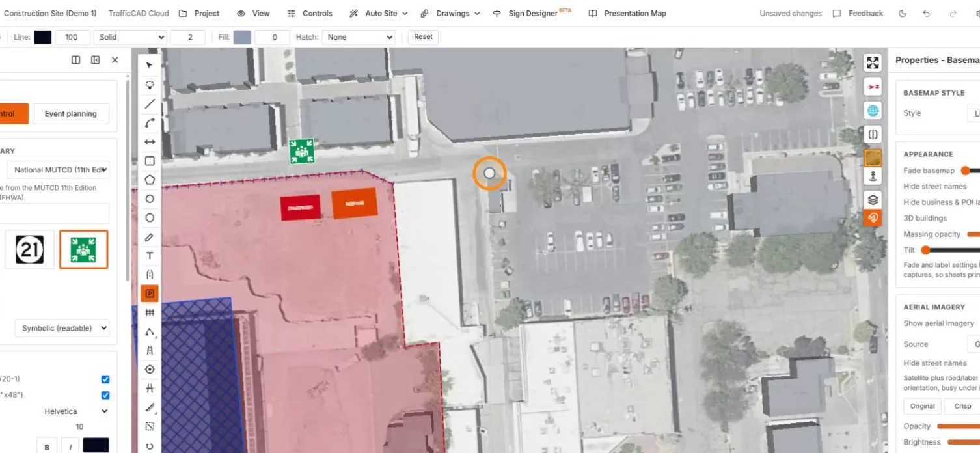Screen dimensions: 980x453
Task: Click the redo arrow in top bar
Action: point(953,13)
